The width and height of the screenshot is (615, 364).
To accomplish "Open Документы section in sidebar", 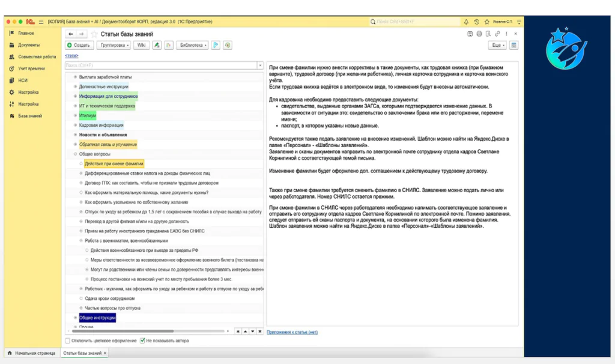I will (x=29, y=45).
